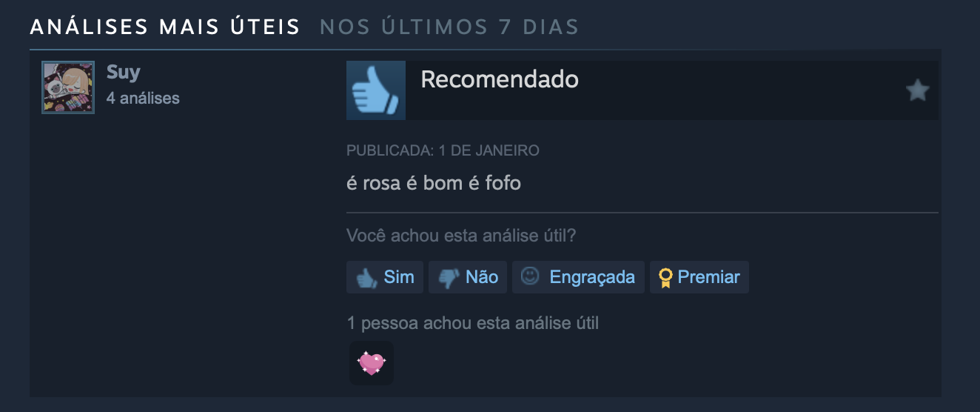Click the pink sparkling heart award icon

click(x=372, y=363)
